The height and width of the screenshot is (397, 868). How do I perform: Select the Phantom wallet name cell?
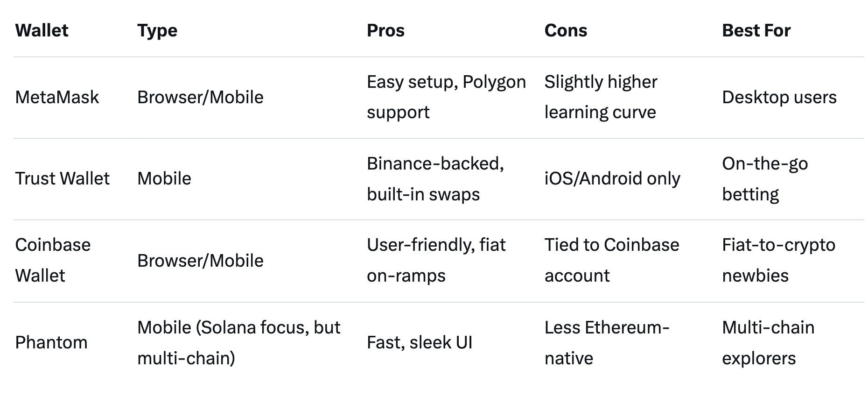[x=51, y=342]
